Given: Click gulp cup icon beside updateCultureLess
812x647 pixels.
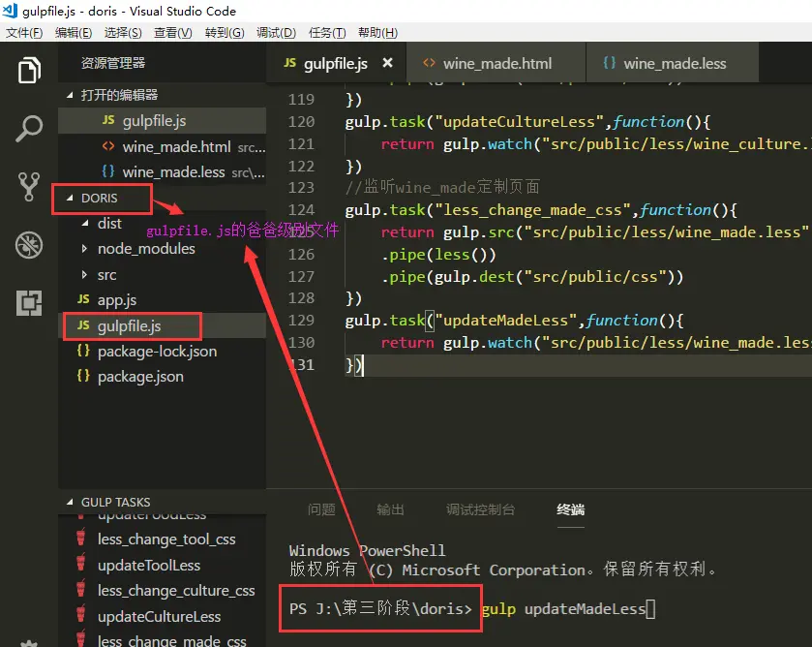Looking at the screenshot, I should pos(80,615).
